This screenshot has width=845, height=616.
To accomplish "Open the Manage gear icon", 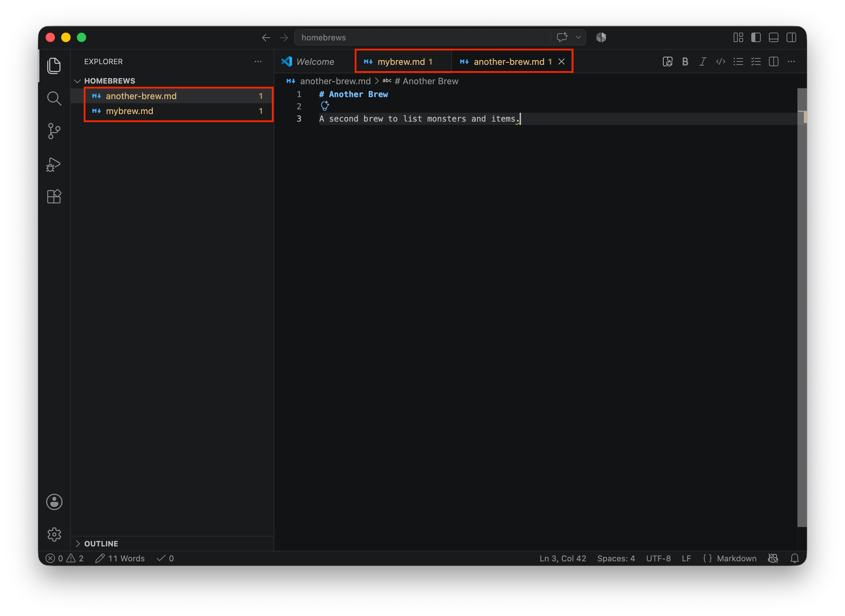I will tap(54, 535).
